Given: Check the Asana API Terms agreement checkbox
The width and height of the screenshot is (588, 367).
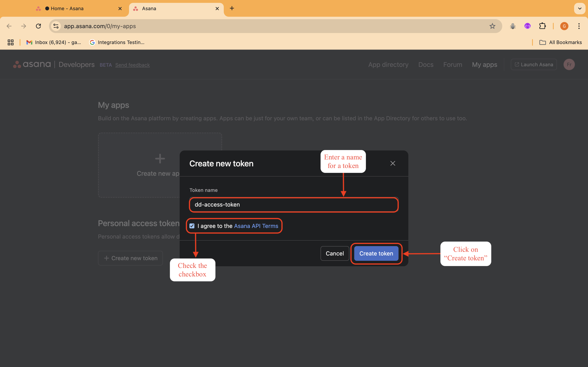Looking at the screenshot, I should [x=192, y=226].
